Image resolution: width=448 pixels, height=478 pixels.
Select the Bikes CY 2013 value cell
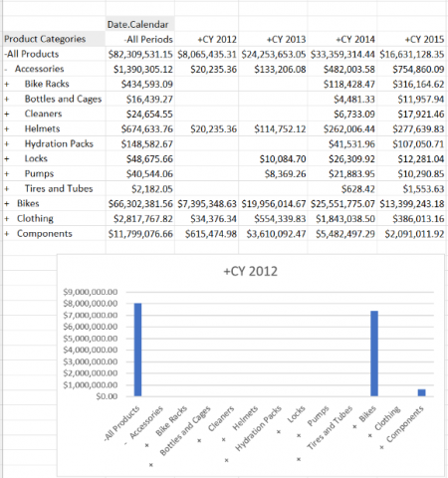(273, 204)
